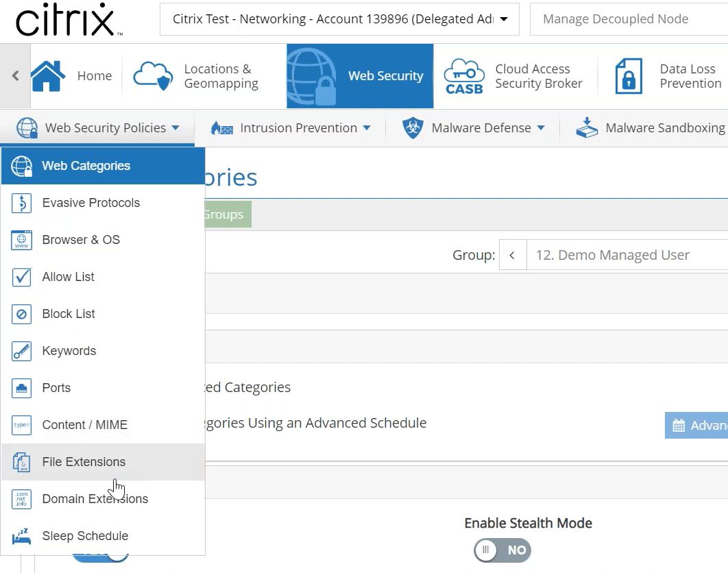Click the Home house icon
Image resolution: width=728 pixels, height=573 pixels.
tap(48, 76)
